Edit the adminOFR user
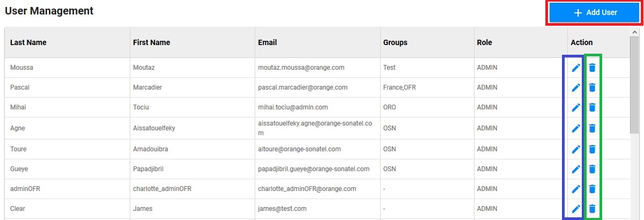644x220 pixels. coord(576,189)
